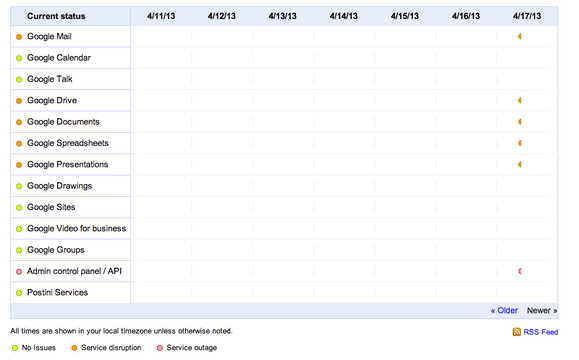Click the orange status dot beside Google Spreadsheets
579x360 pixels.
click(19, 144)
